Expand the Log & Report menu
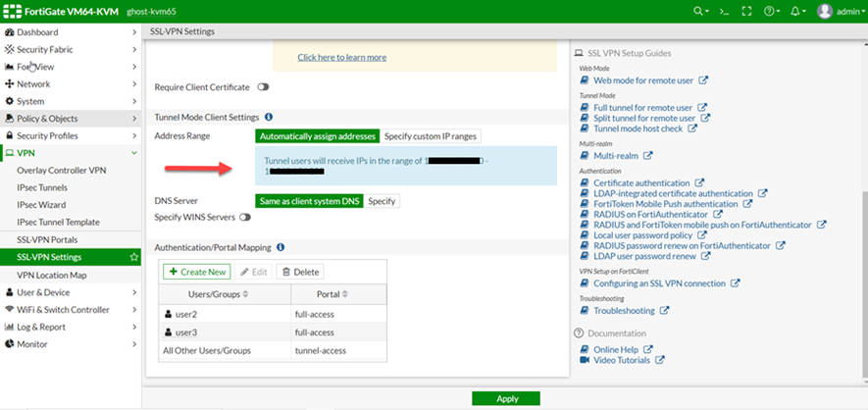 (71, 327)
